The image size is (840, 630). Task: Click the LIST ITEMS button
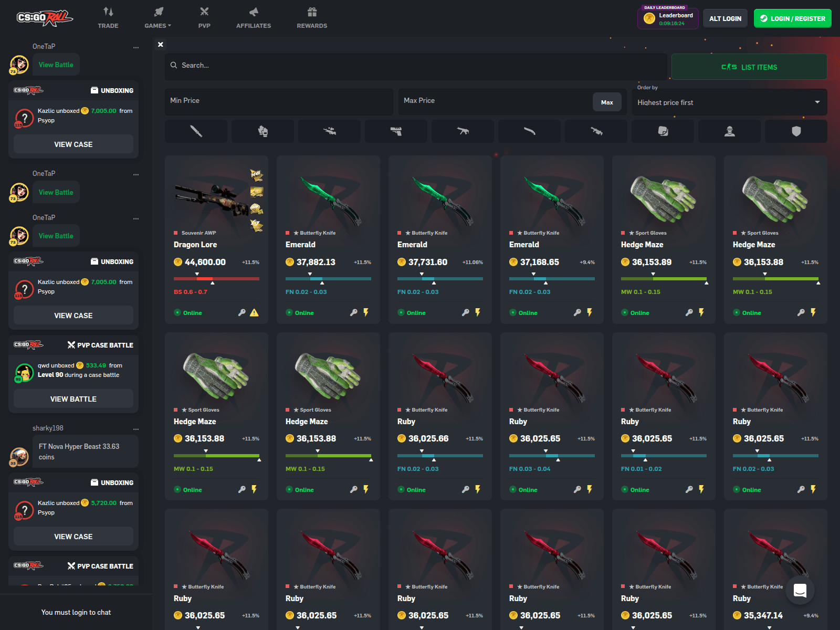[x=749, y=67]
